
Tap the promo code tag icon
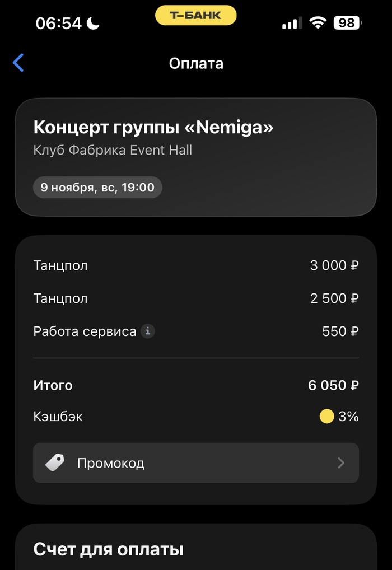[55, 463]
